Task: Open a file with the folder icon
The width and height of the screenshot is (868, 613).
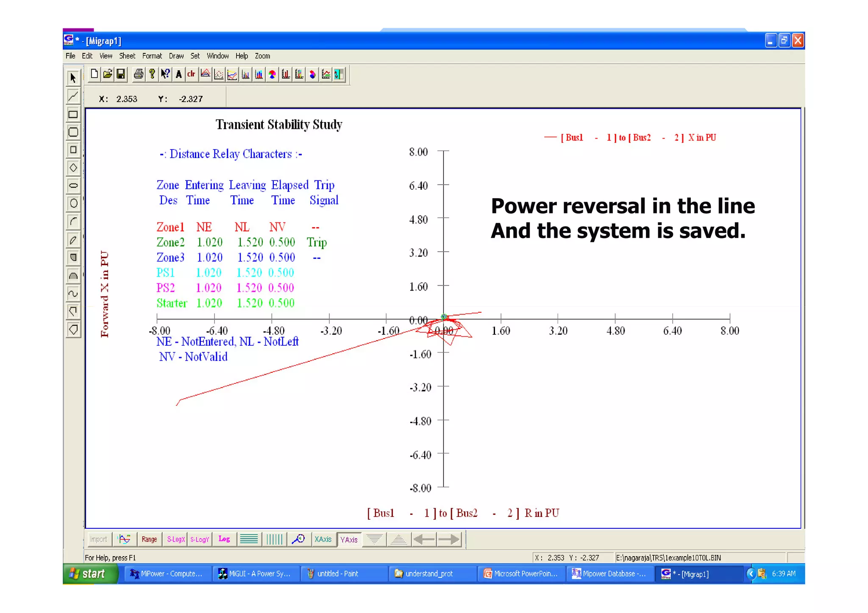Action: coord(108,75)
